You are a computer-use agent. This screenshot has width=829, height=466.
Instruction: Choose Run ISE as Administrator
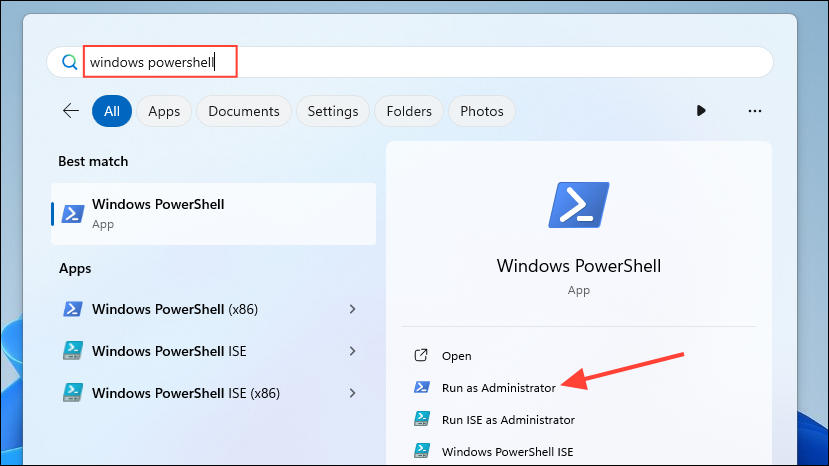coord(508,419)
